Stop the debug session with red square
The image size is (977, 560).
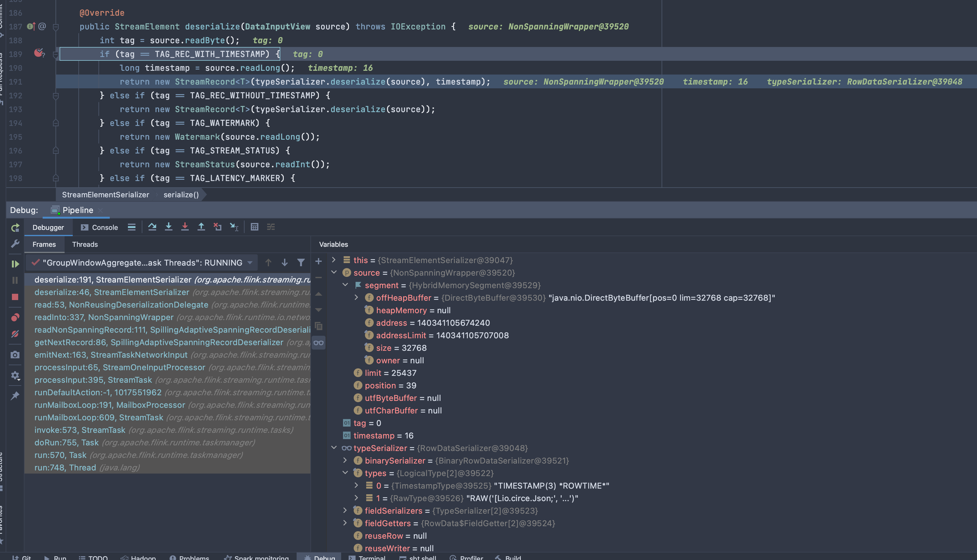15,297
